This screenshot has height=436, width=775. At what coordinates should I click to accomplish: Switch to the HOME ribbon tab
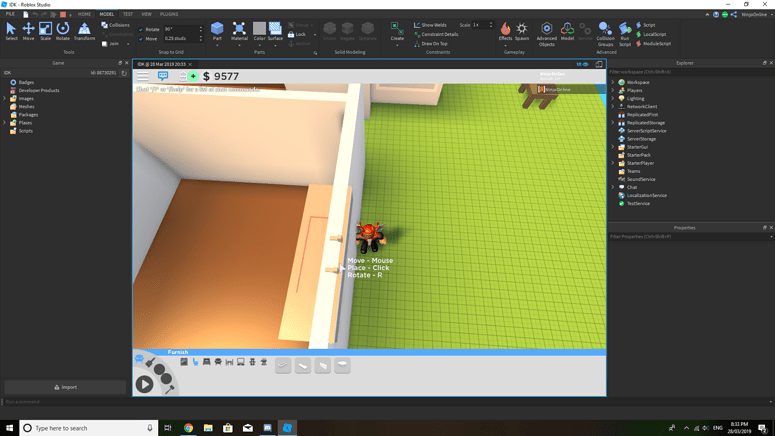(84, 14)
